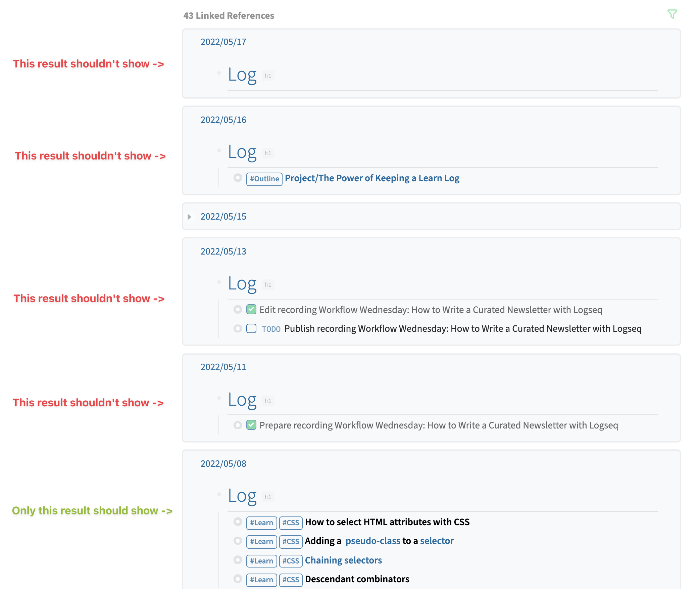Click the block bullet next to the TODO task

tap(238, 328)
